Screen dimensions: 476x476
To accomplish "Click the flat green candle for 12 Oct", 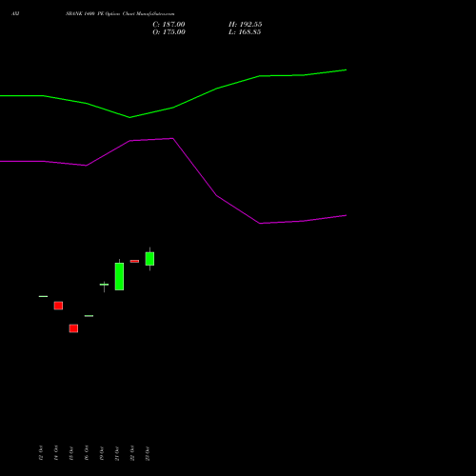I will click(43, 296).
